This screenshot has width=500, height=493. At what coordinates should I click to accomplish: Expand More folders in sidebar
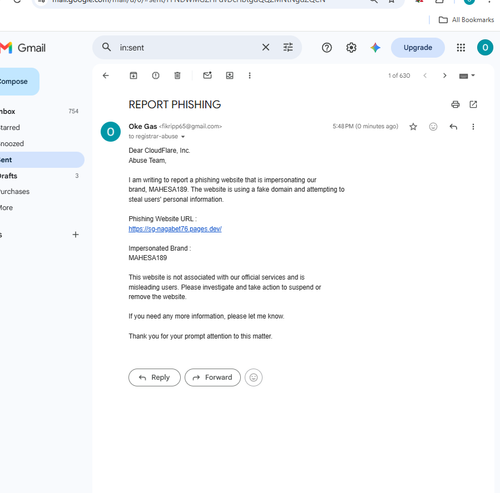(40, 208)
